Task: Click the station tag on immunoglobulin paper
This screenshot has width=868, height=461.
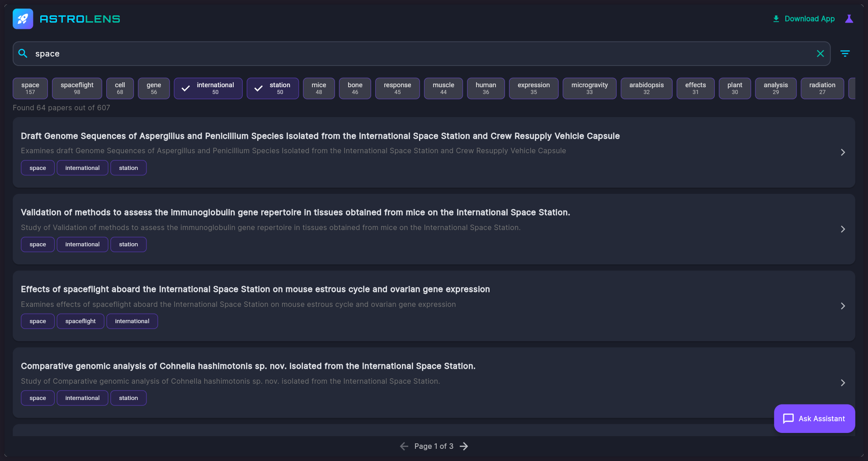Action: [128, 245]
